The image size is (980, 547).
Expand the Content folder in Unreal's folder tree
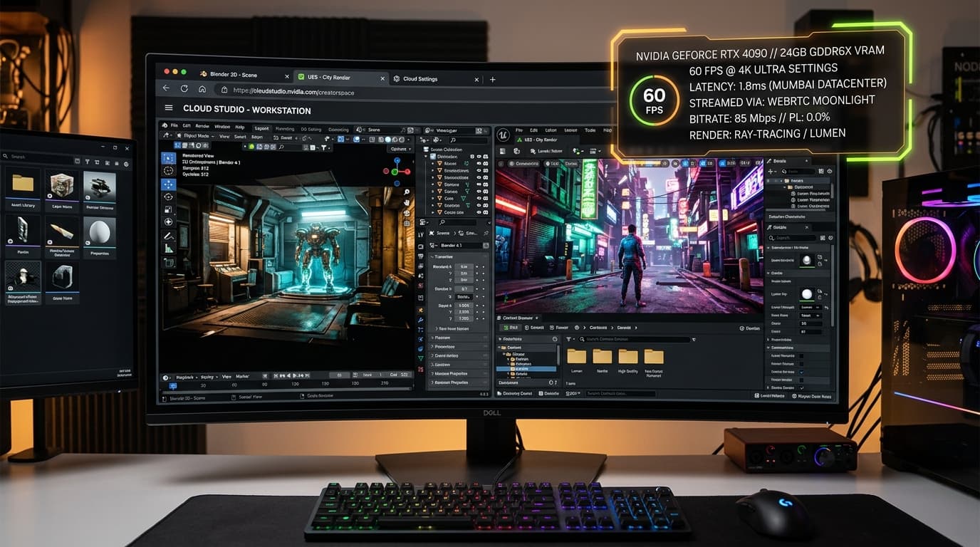coord(499,348)
